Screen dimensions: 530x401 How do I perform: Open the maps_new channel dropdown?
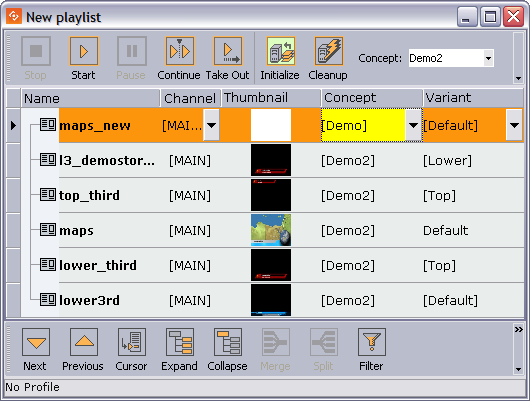[x=212, y=125]
